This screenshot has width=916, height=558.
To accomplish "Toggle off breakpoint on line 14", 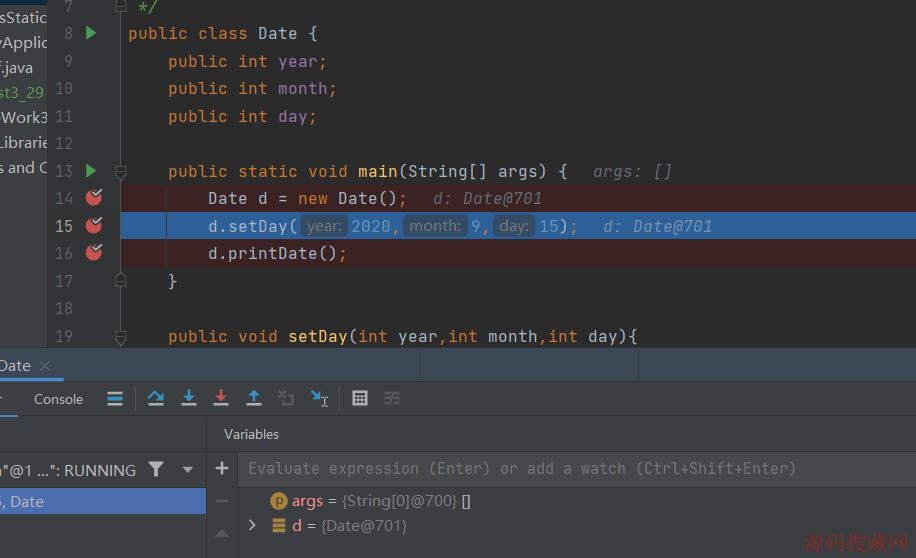I will [x=94, y=198].
